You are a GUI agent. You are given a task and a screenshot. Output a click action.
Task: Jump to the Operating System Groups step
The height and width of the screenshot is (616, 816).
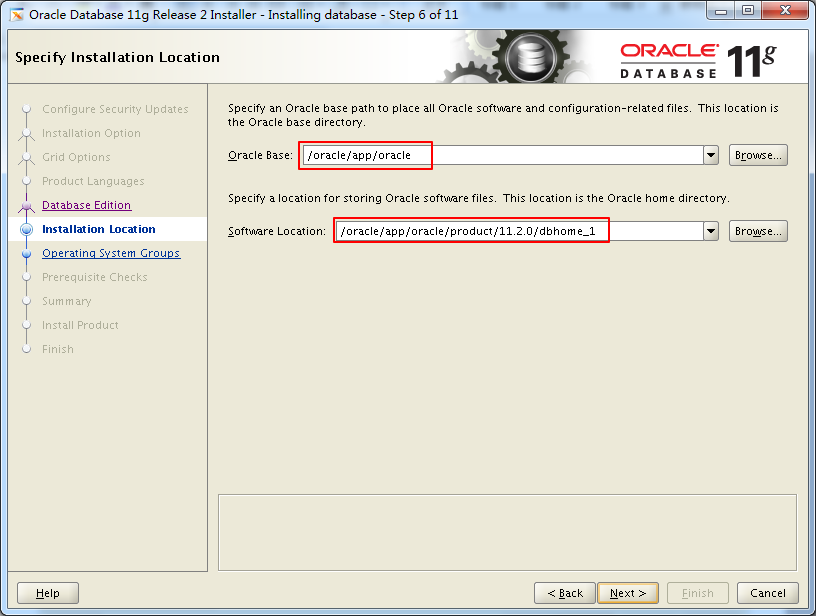(111, 253)
